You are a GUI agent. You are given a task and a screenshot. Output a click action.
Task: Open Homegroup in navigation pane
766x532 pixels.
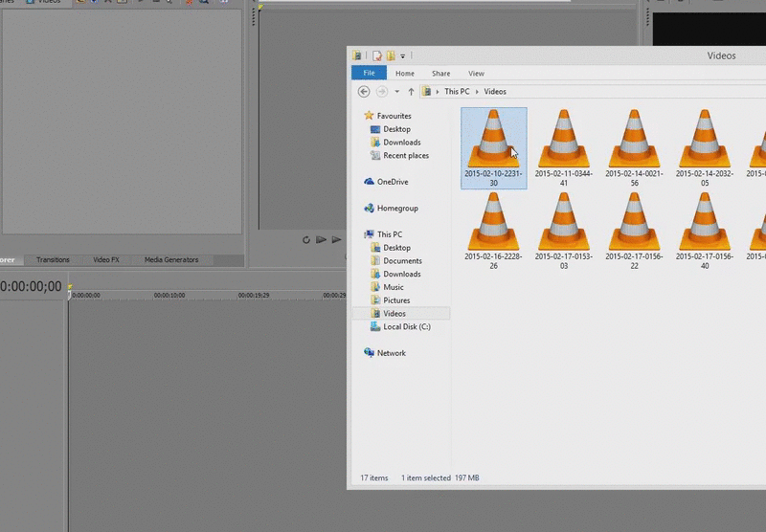(397, 208)
